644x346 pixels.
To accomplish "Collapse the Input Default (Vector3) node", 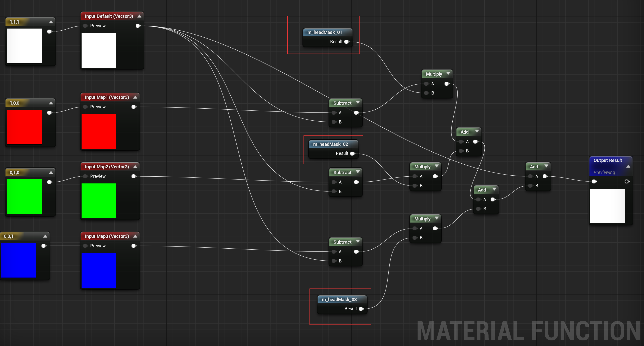I will pos(140,16).
